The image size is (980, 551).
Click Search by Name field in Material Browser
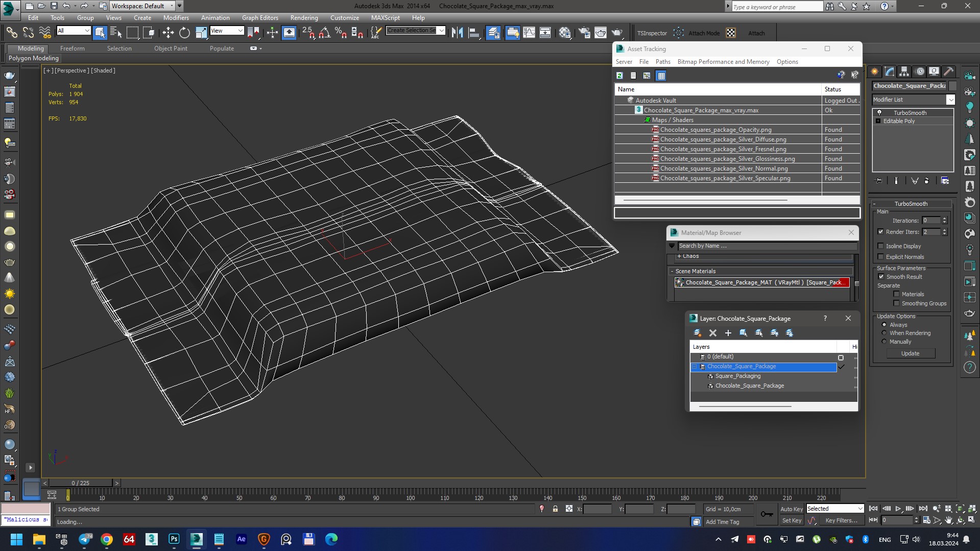(x=767, y=246)
